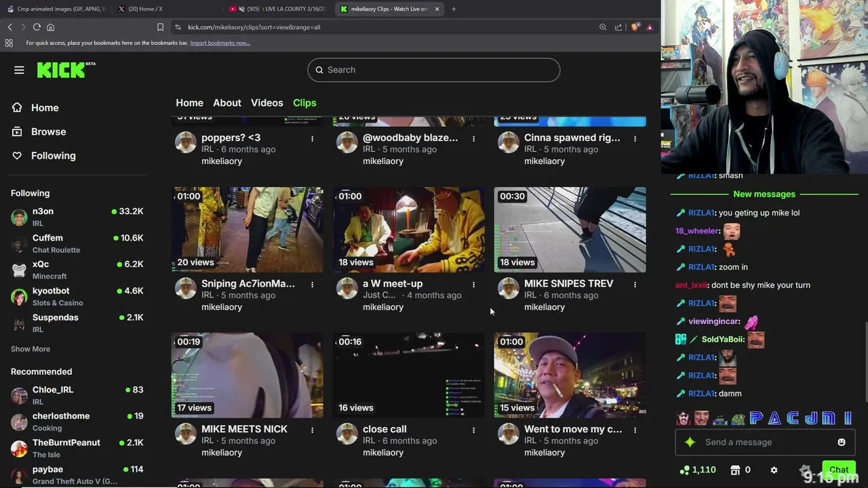Click the green Chat send button

click(x=839, y=470)
